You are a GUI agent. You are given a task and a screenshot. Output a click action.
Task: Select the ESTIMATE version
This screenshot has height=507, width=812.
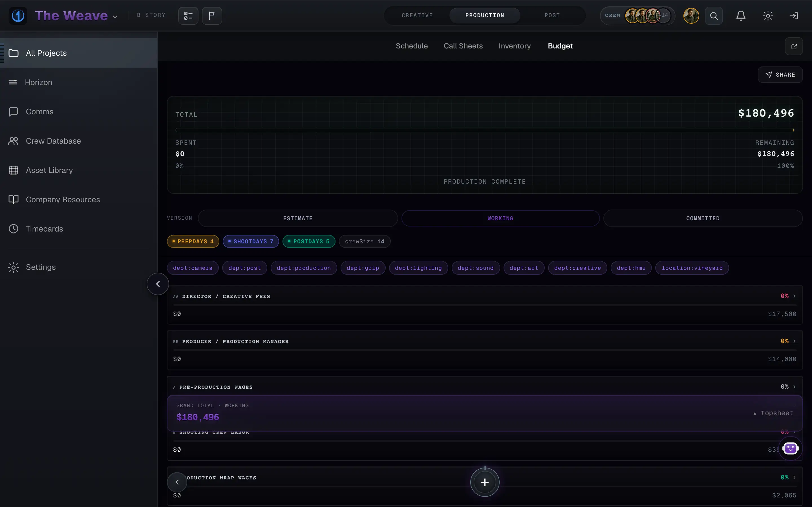[298, 218]
